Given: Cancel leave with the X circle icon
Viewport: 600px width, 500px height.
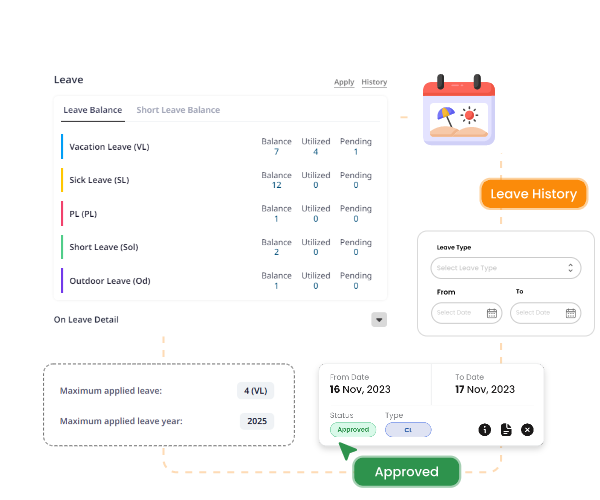Looking at the screenshot, I should coord(528,429).
